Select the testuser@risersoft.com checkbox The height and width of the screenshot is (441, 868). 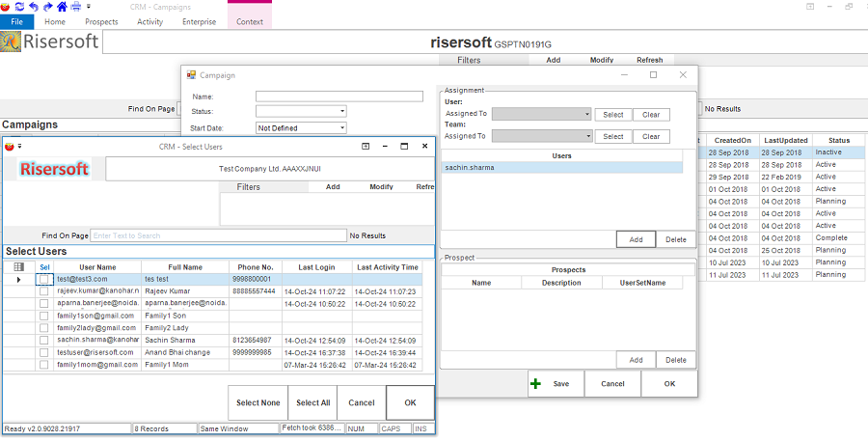(x=43, y=353)
